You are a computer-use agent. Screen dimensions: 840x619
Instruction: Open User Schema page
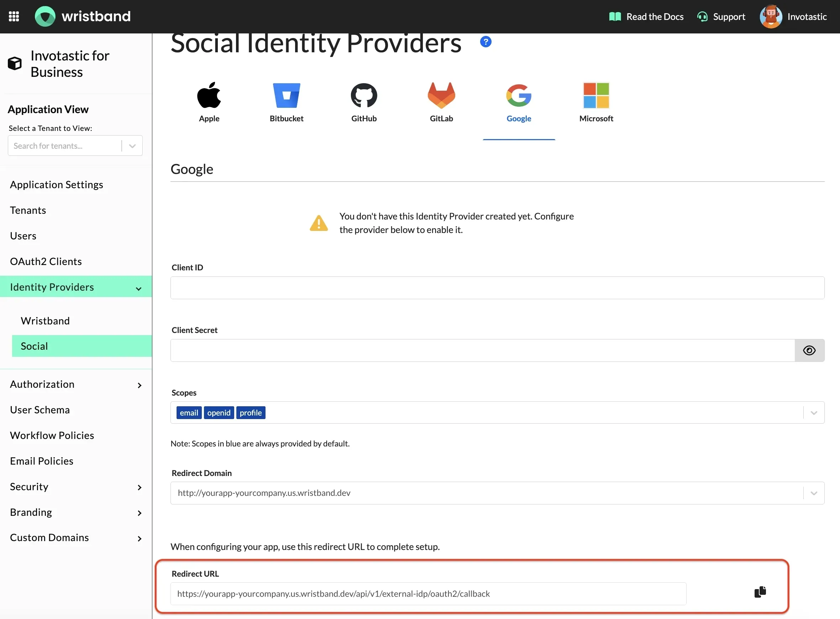[x=40, y=409]
